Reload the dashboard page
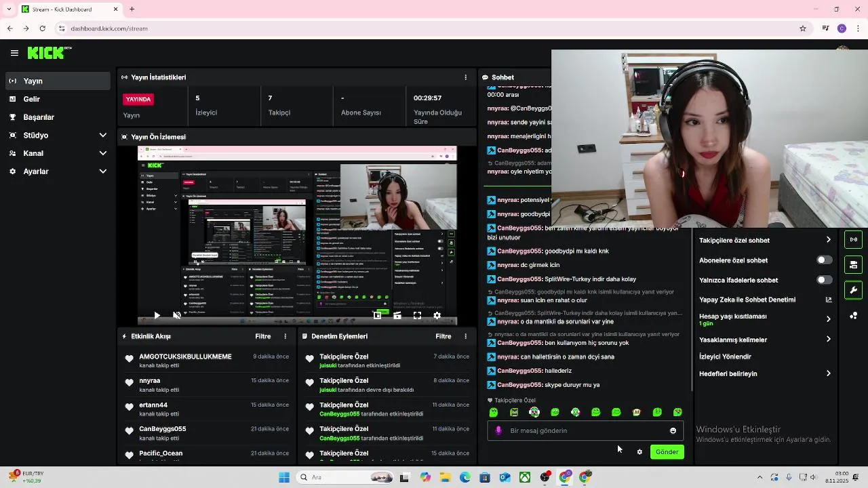Screen dimensions: 868x488 (x=42, y=28)
